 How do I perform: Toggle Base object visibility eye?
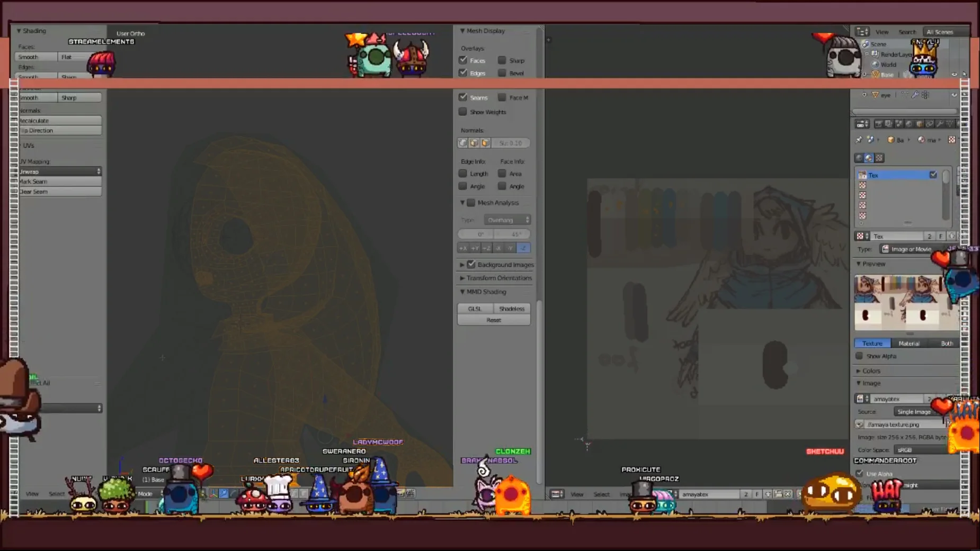point(954,75)
